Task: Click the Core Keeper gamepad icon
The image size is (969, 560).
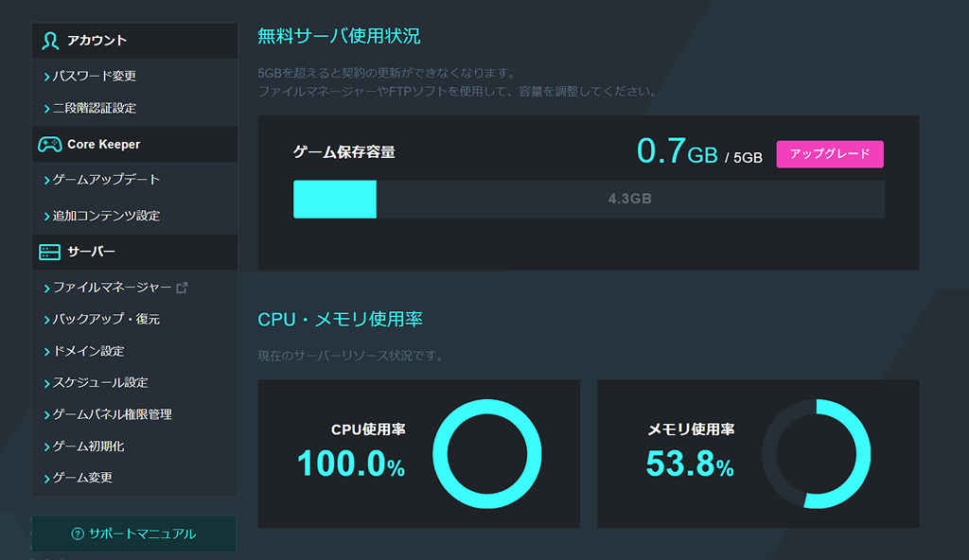Action: 50,144
